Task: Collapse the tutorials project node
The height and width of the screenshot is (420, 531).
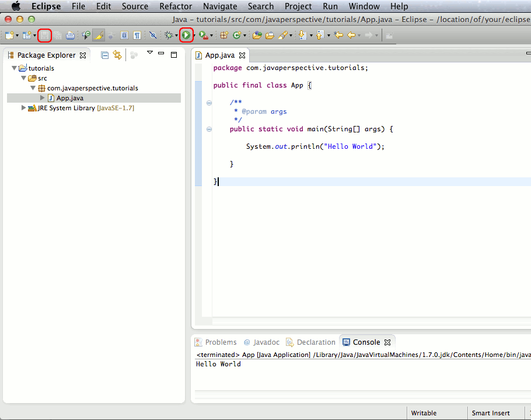Action: (14, 68)
